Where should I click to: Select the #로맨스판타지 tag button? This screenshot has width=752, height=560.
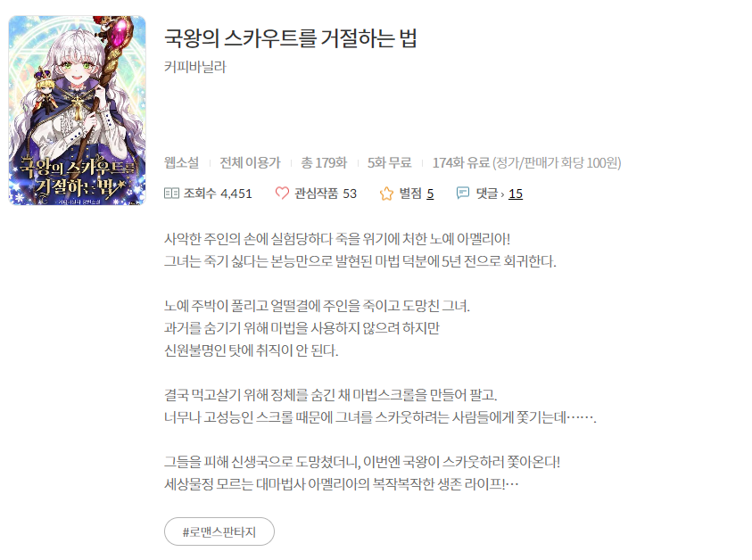[x=219, y=531]
